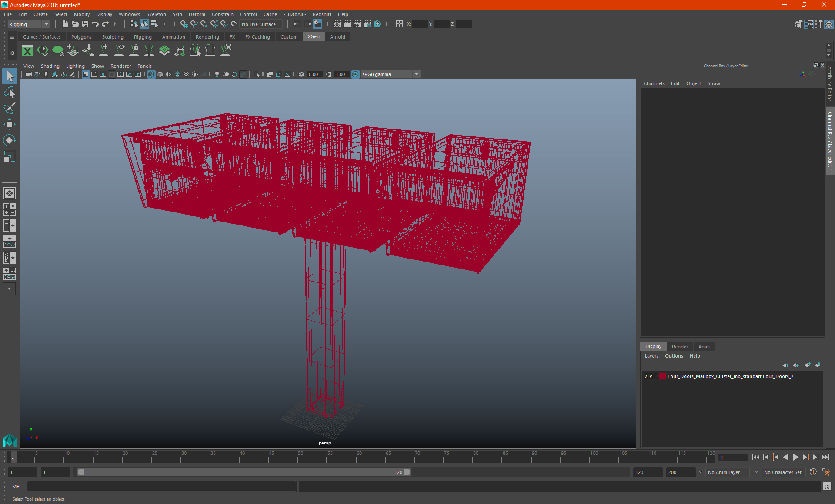Expand the sRGB gamma dropdown
This screenshot has width=835, height=504.
point(417,74)
